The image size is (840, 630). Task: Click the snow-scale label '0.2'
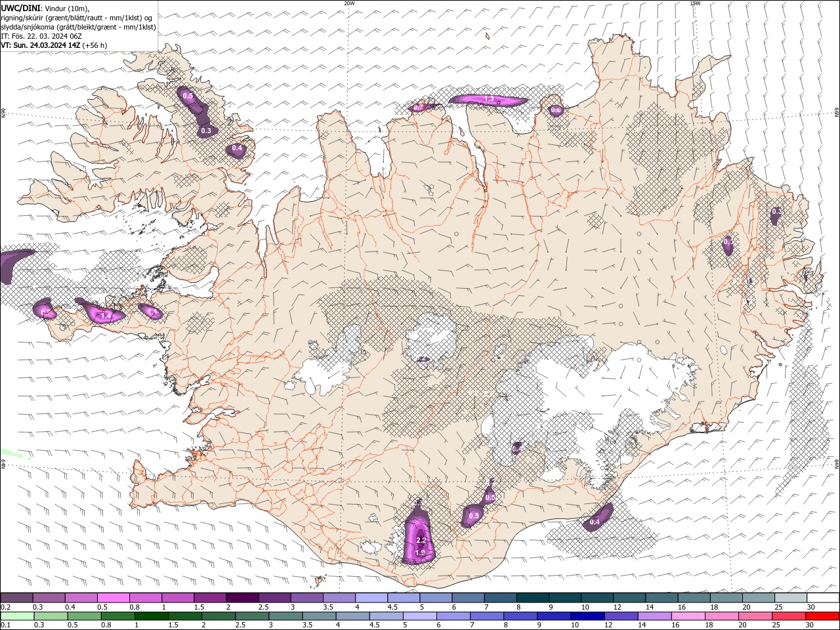coord(6,607)
